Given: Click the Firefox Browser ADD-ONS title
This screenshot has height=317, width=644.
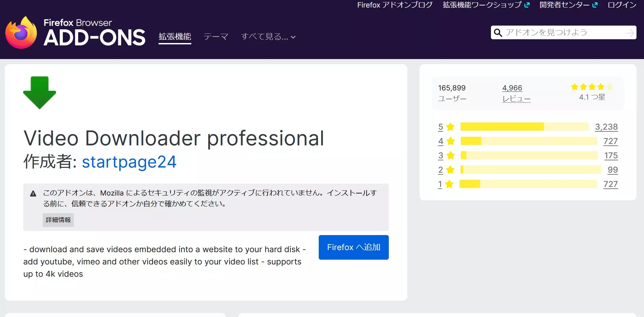Looking at the screenshot, I should [95, 33].
